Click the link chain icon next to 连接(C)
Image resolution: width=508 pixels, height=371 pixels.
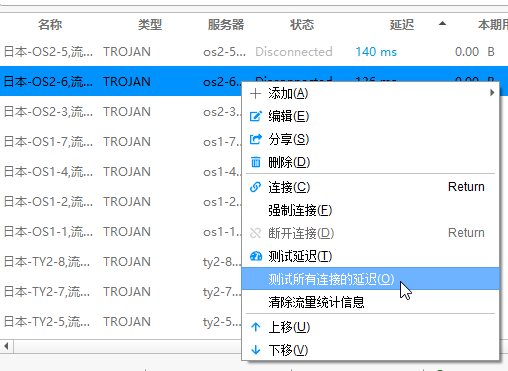point(255,187)
